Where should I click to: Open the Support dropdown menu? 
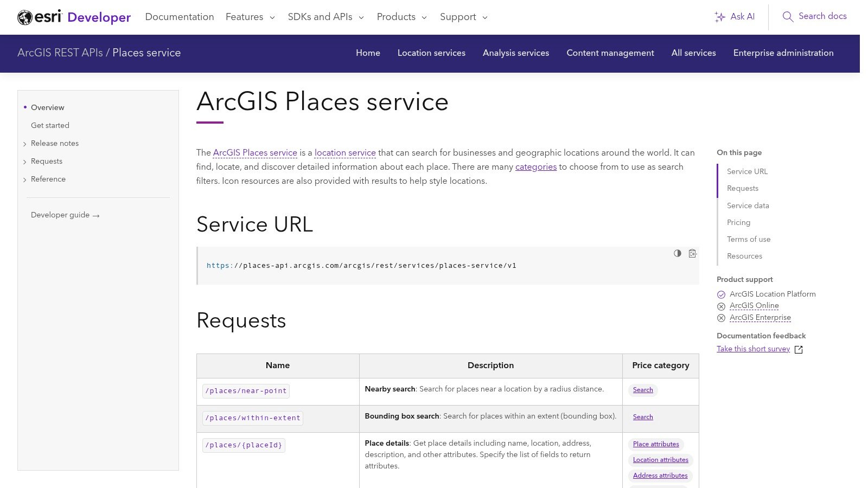click(x=464, y=17)
